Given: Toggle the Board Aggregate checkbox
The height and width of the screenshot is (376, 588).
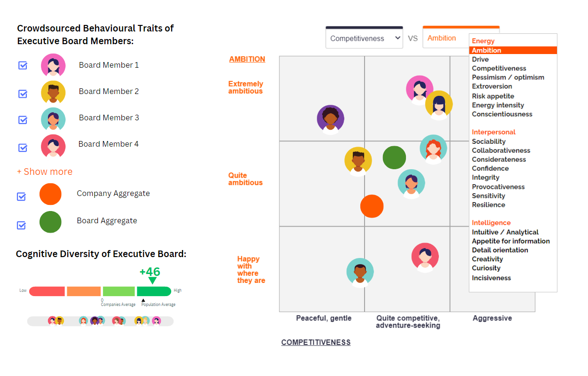Looking at the screenshot, I should point(21,225).
